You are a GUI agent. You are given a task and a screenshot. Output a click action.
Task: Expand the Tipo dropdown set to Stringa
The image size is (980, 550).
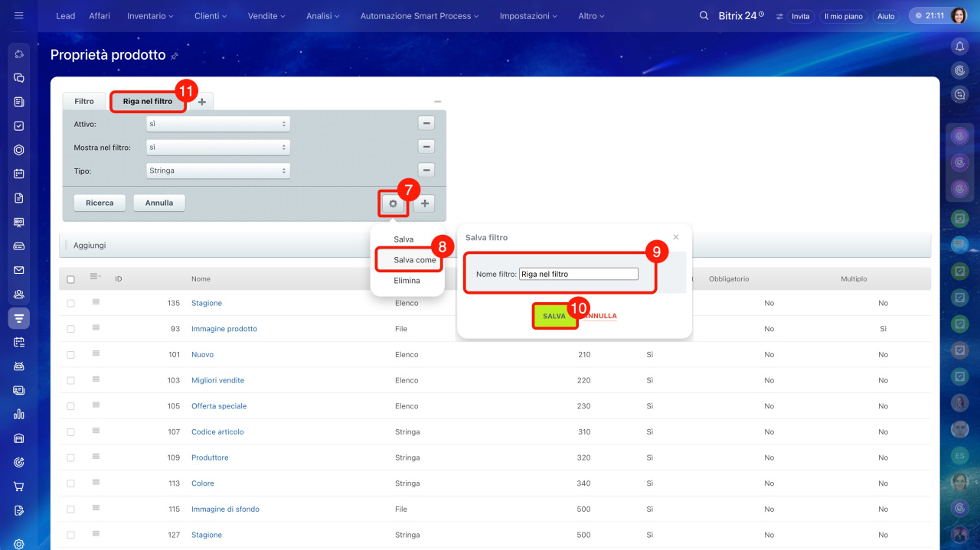[x=218, y=171]
